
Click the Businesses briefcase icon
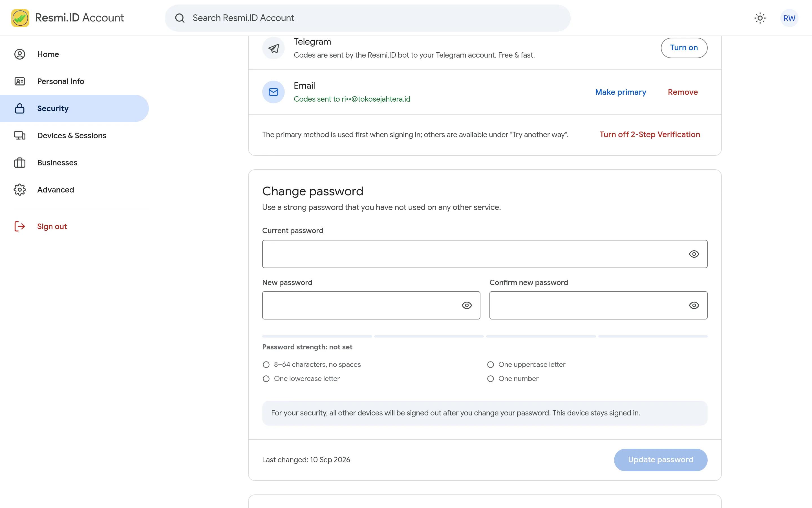[x=20, y=163]
